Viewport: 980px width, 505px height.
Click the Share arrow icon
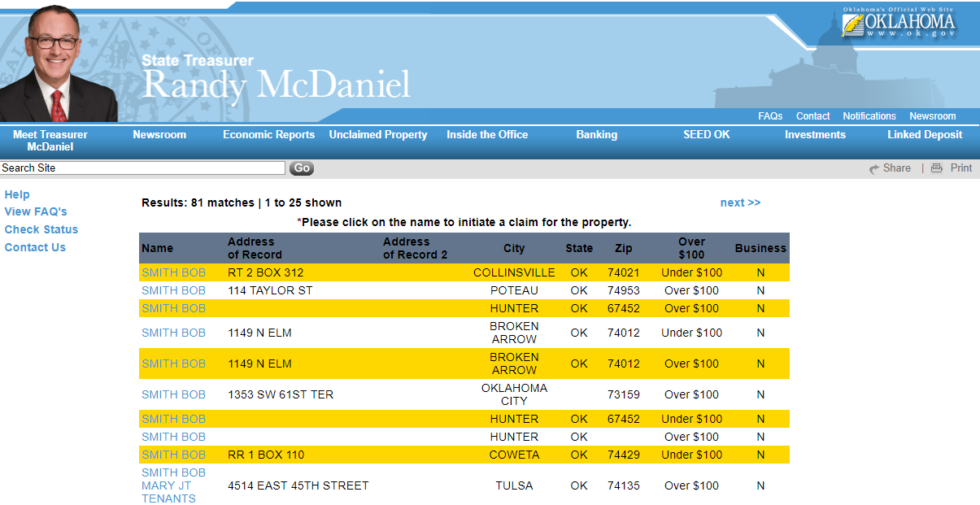click(874, 168)
